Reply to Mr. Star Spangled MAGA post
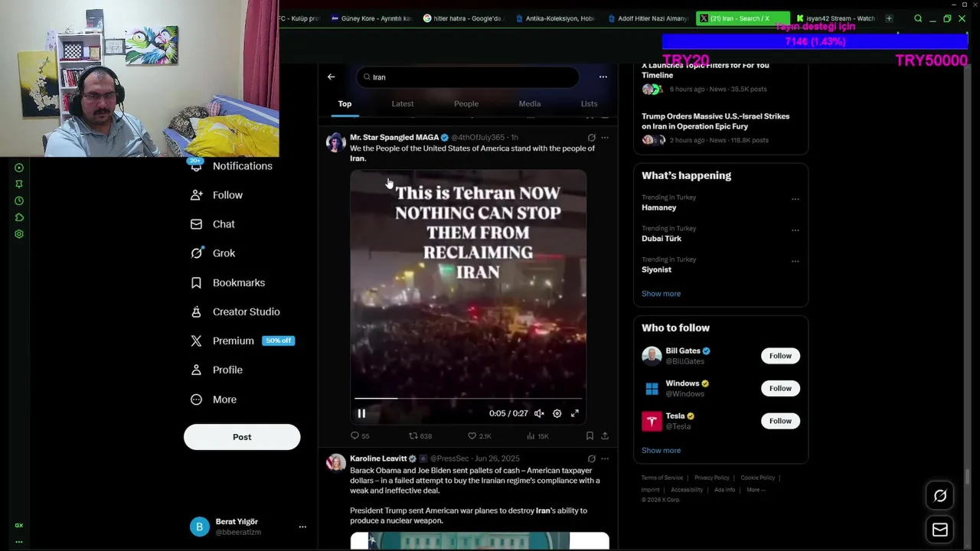 click(x=360, y=435)
